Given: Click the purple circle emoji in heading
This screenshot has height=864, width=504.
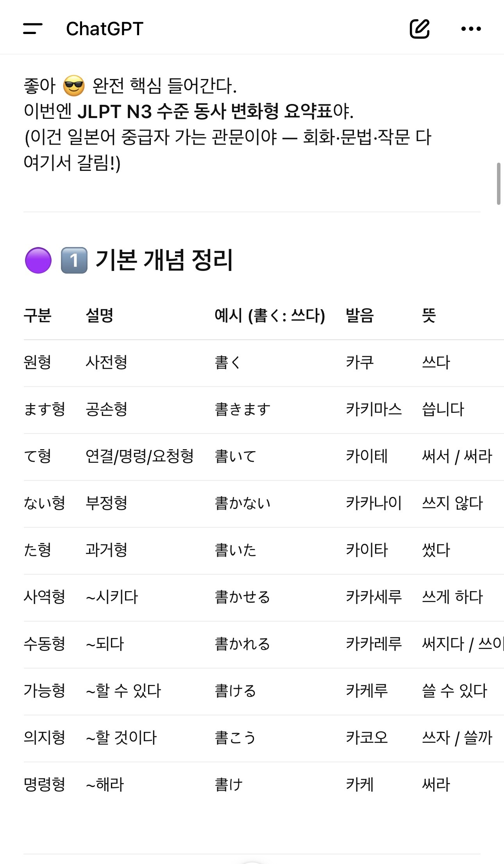Looking at the screenshot, I should tap(38, 260).
